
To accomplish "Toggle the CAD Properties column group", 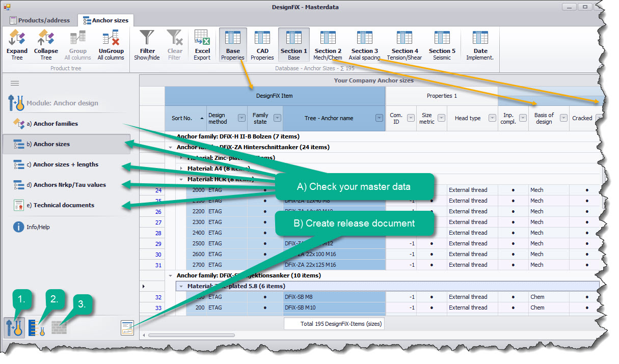I will [x=262, y=45].
